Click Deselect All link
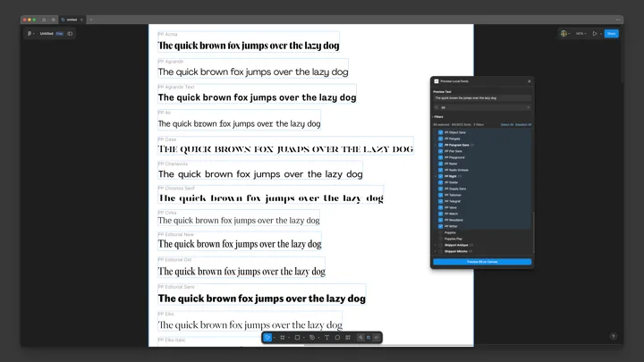644x362 pixels. [523, 125]
